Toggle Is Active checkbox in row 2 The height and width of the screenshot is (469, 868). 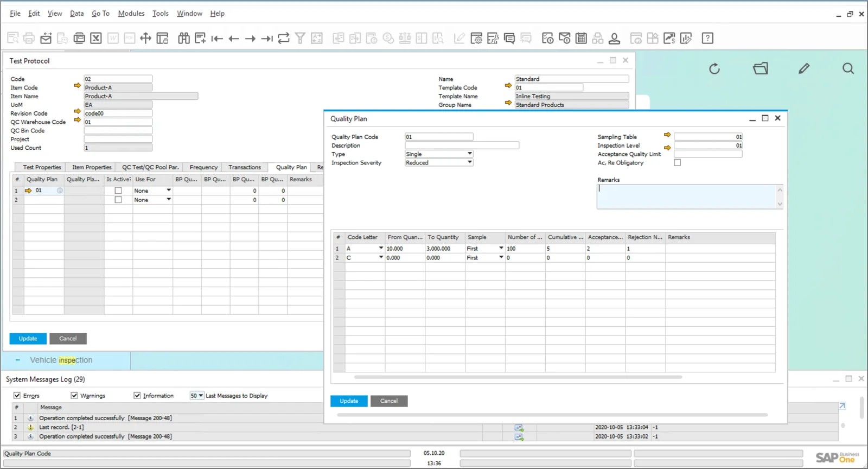118,200
